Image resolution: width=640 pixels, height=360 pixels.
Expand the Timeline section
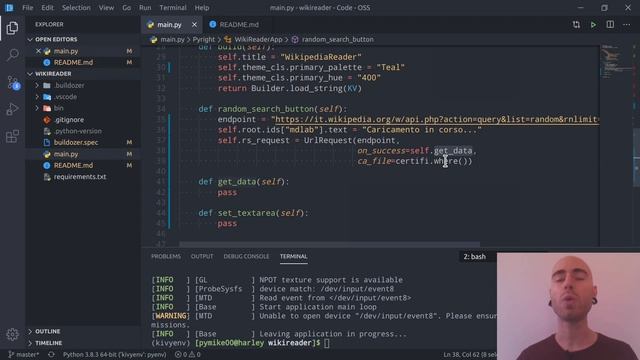pyautogui.click(x=48, y=343)
